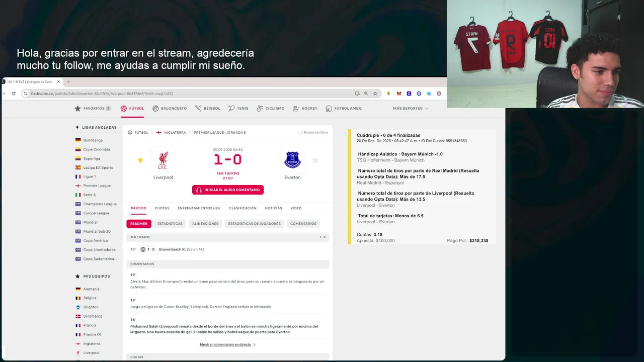Viewport: 644px width, 362px height.
Task: Switch to the Cuotas tab
Action: point(162,208)
